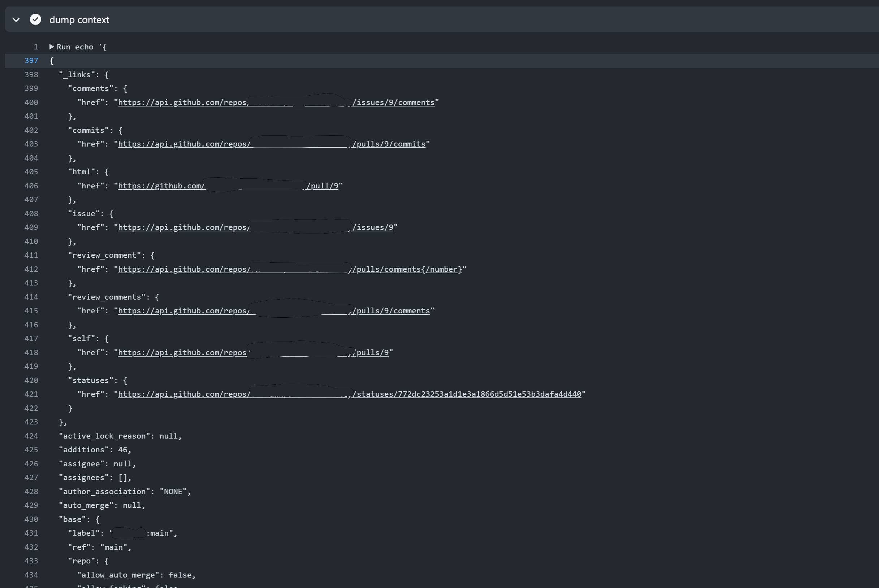The height and width of the screenshot is (588, 879).
Task: Click the dump context step title
Action: tap(79, 19)
